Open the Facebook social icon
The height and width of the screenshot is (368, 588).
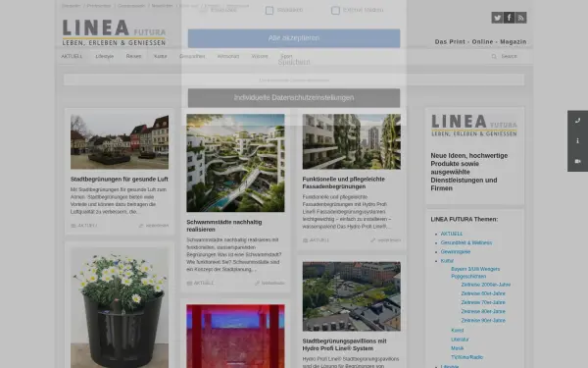click(x=509, y=18)
